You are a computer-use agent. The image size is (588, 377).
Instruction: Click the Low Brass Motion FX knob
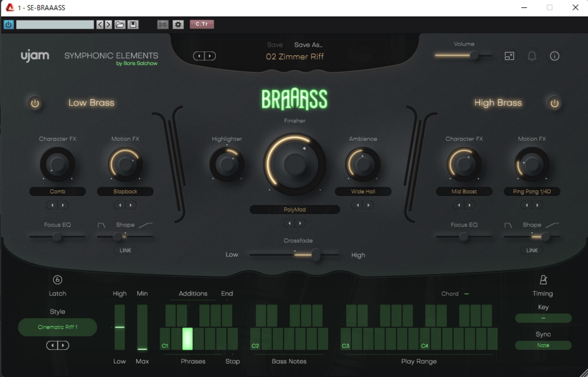point(125,164)
